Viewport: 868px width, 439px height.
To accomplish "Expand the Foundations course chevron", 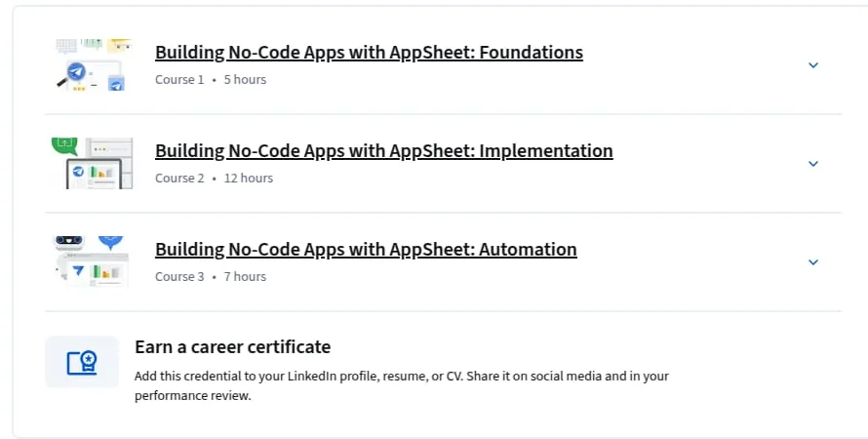I will pos(812,65).
